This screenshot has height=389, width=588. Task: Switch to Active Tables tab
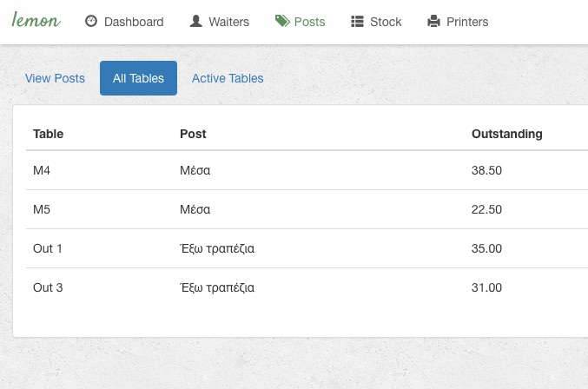tap(228, 78)
